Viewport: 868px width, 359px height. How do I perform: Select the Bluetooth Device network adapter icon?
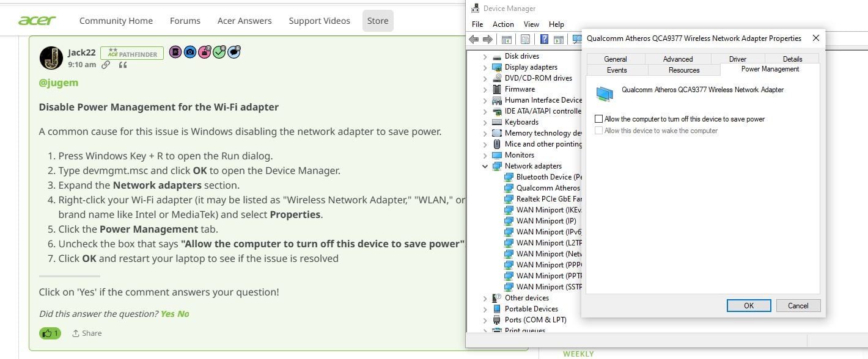click(509, 177)
